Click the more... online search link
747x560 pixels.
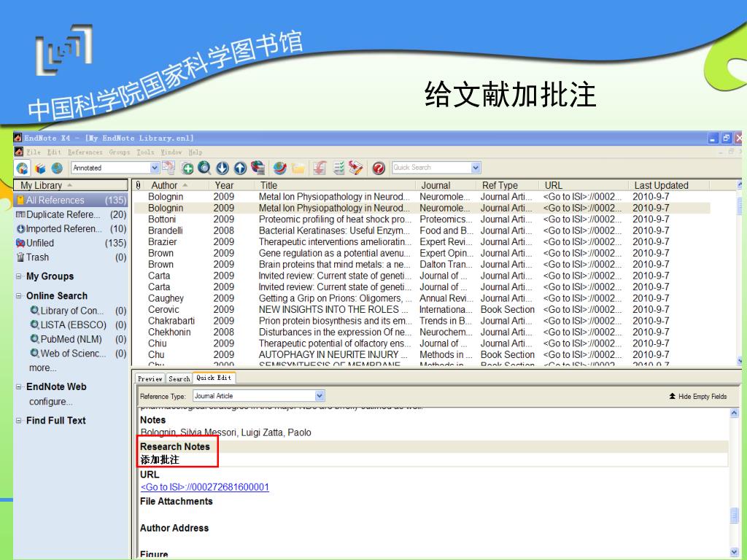click(43, 368)
